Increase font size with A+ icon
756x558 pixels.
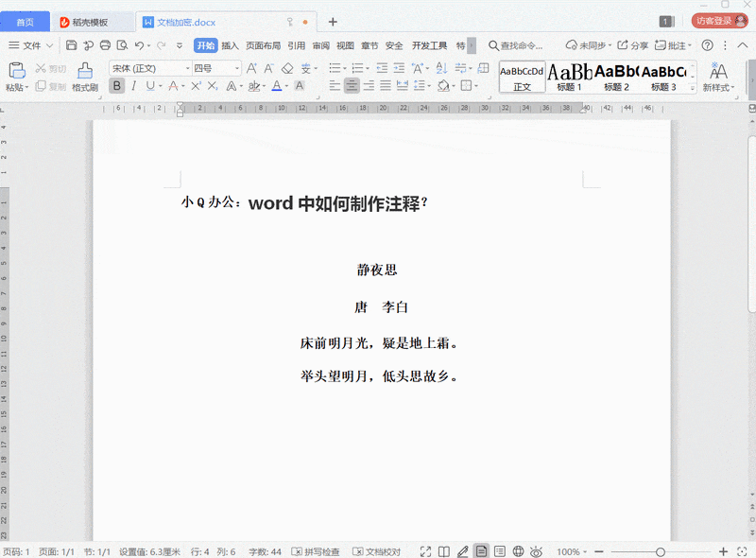(251, 68)
